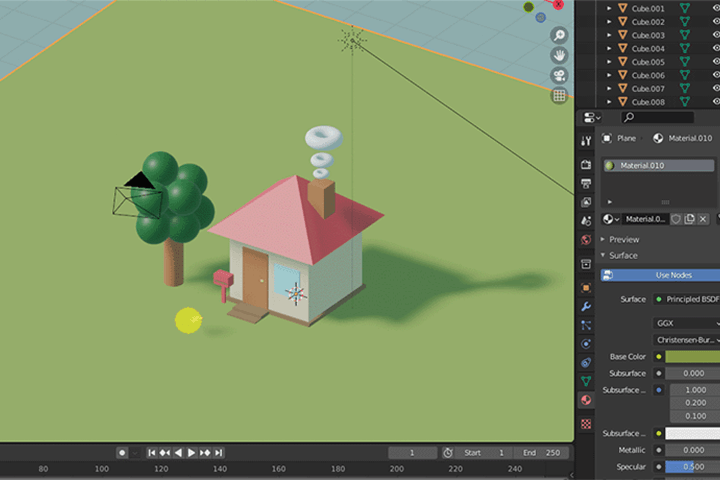Viewport: 720px width, 480px height.
Task: Jump to next keyframe
Action: (x=205, y=453)
